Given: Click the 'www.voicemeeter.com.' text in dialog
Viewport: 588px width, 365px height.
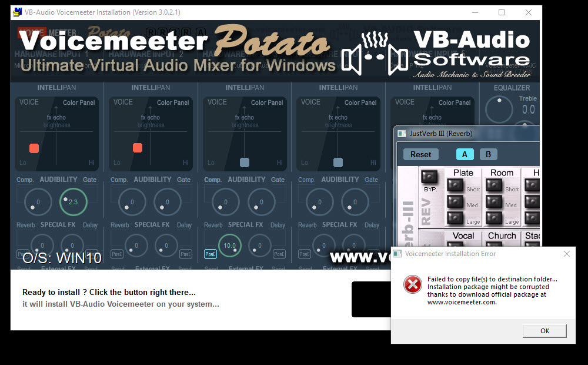Looking at the screenshot, I should [x=462, y=302].
